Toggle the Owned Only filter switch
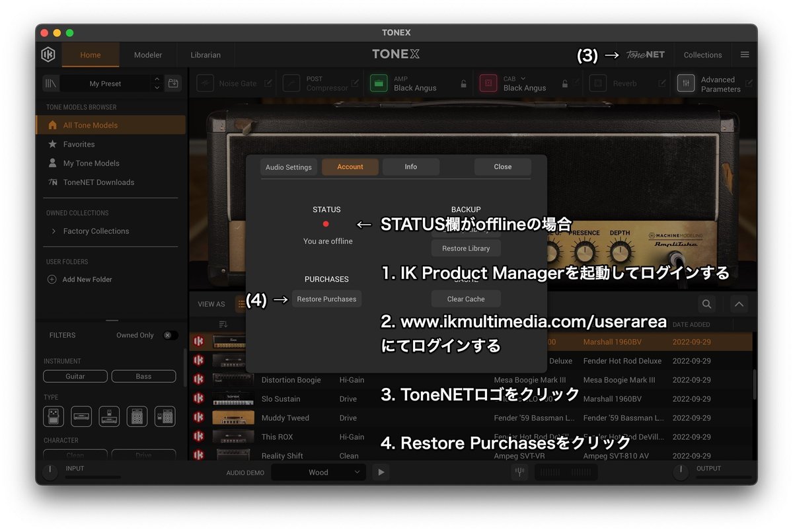 point(170,335)
